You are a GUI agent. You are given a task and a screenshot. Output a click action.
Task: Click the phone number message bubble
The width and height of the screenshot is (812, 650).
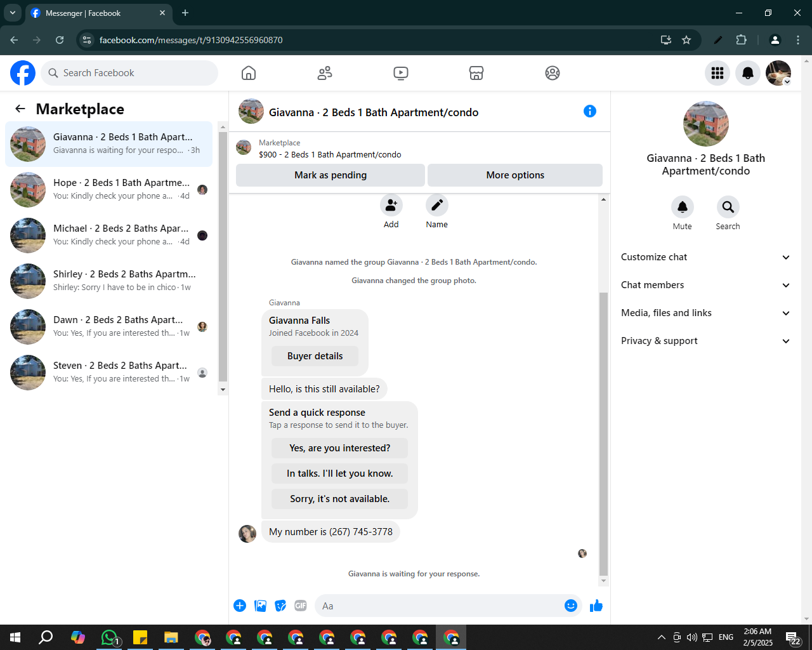(331, 532)
